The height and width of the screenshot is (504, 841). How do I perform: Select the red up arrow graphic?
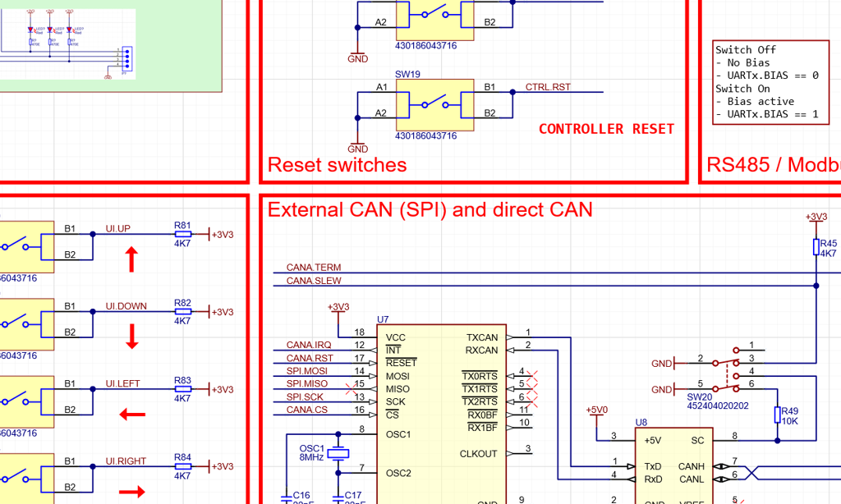pos(131,259)
